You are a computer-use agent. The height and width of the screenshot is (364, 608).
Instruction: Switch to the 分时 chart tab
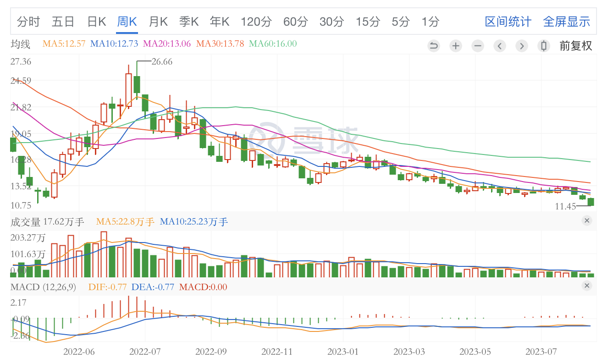[x=28, y=22]
